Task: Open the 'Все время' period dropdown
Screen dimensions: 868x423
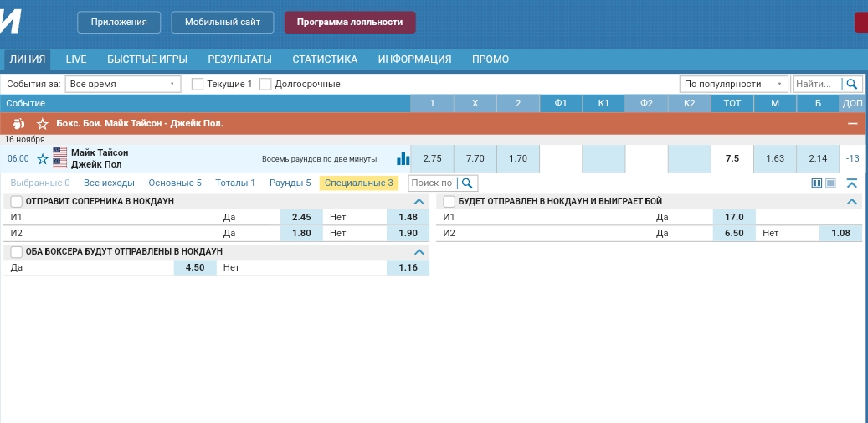Action: pos(123,84)
